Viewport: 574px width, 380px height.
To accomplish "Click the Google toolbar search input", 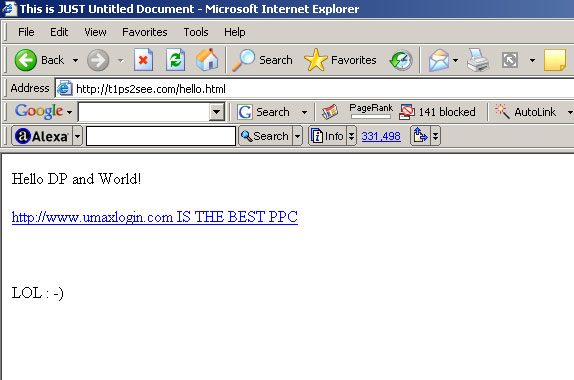I will [144, 112].
